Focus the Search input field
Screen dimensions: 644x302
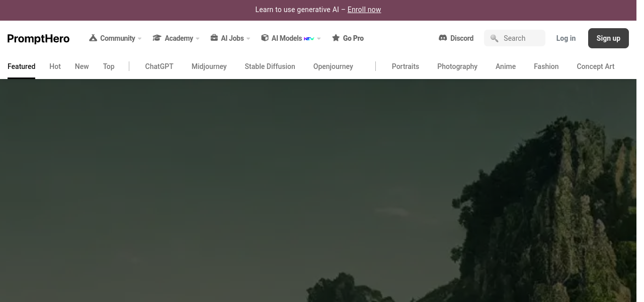(x=521, y=38)
